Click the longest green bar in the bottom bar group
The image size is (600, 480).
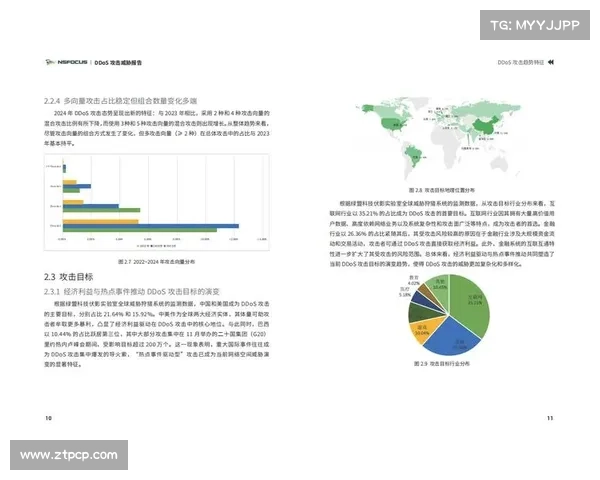[x=140, y=230]
